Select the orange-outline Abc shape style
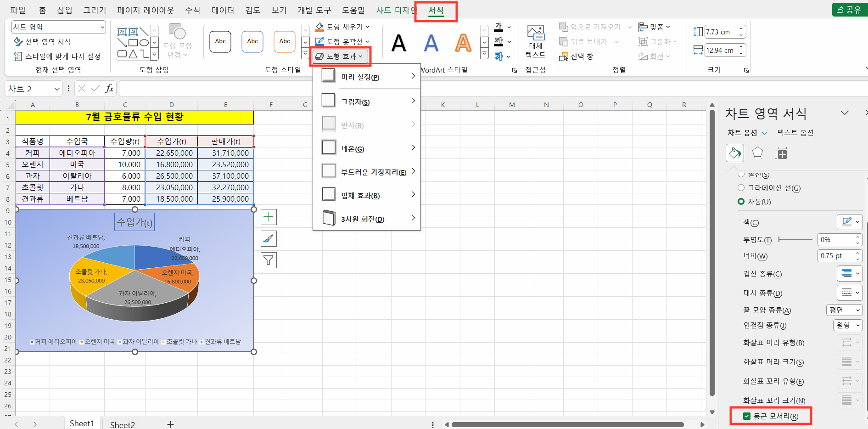 [x=285, y=41]
